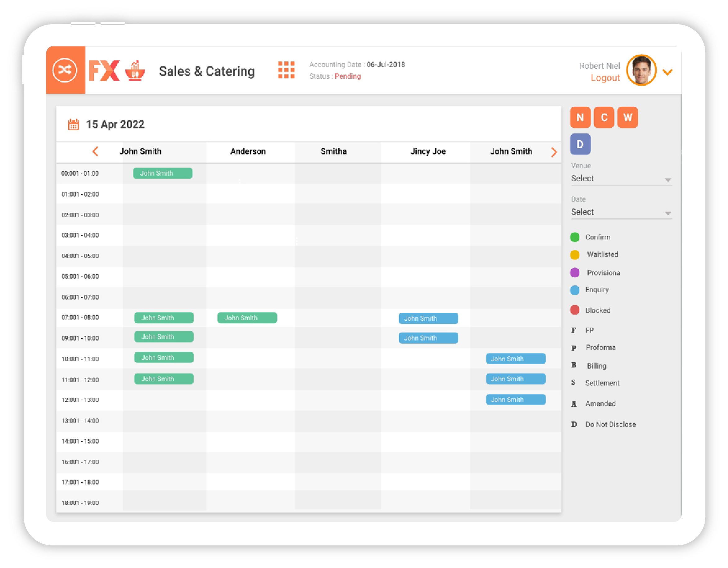The image size is (728, 568).
Task: Click the FX catering logo icon
Action: 135,71
